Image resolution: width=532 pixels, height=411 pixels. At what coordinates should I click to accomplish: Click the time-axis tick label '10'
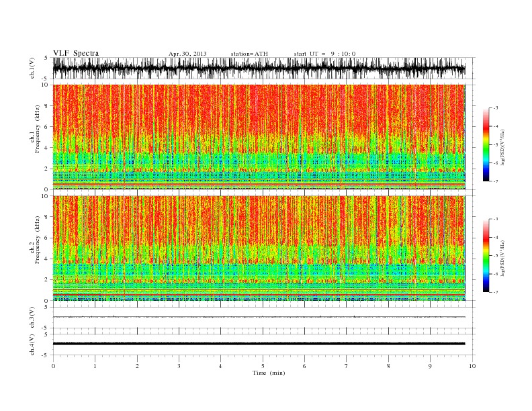[x=472, y=366]
